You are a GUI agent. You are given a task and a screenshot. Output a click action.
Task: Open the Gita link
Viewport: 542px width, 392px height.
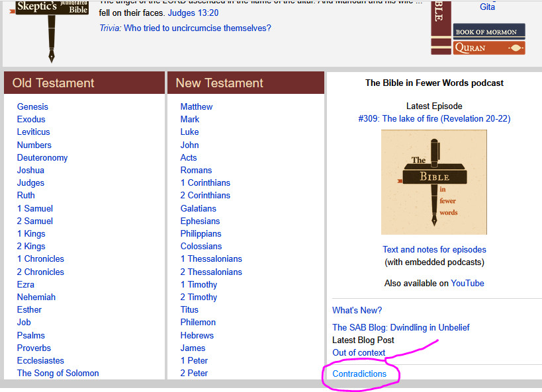click(x=487, y=6)
